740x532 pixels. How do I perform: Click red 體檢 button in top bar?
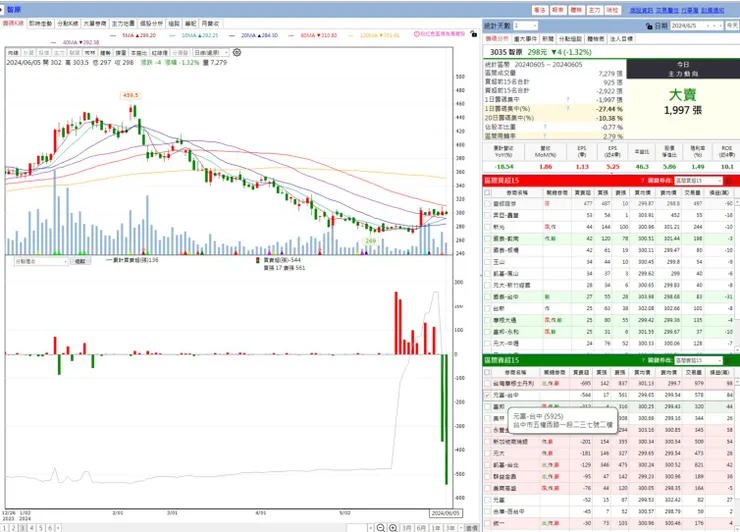[x=576, y=10]
